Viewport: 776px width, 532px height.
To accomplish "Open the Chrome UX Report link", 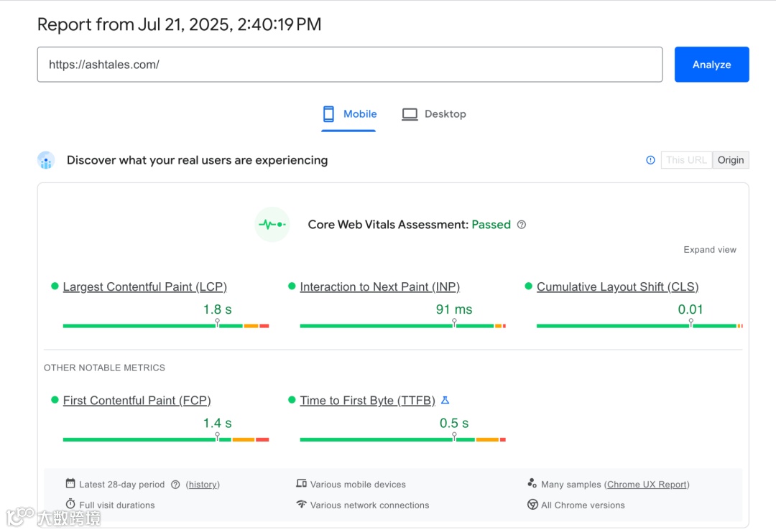I will [647, 485].
